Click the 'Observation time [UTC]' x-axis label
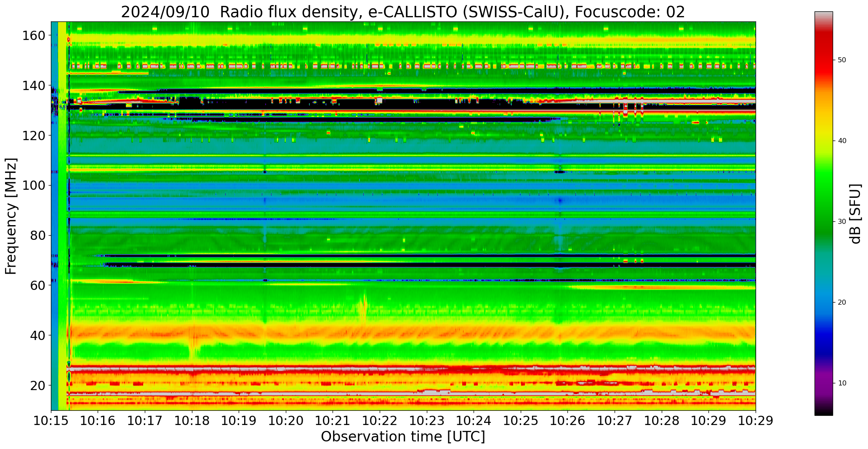Image resolution: width=868 pixels, height=449 pixels. (403, 437)
